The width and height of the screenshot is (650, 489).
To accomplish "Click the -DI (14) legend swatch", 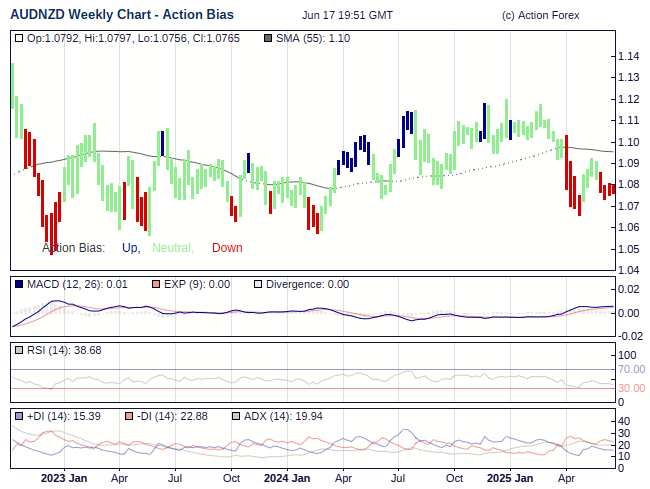I will (130, 416).
